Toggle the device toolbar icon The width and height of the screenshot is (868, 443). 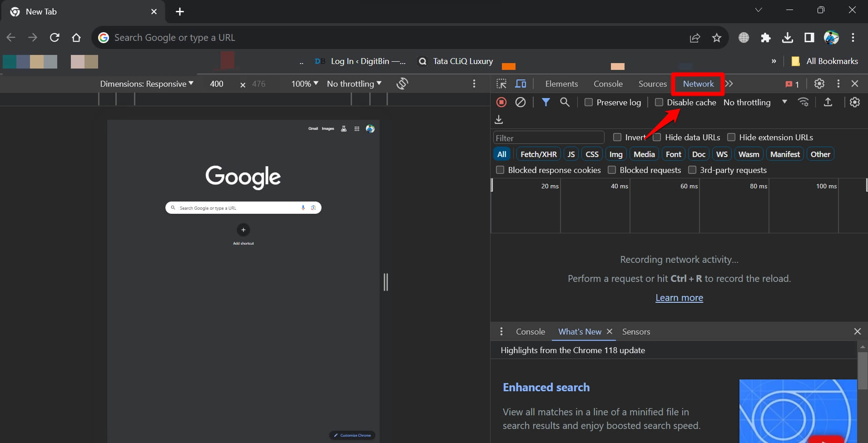tap(521, 84)
